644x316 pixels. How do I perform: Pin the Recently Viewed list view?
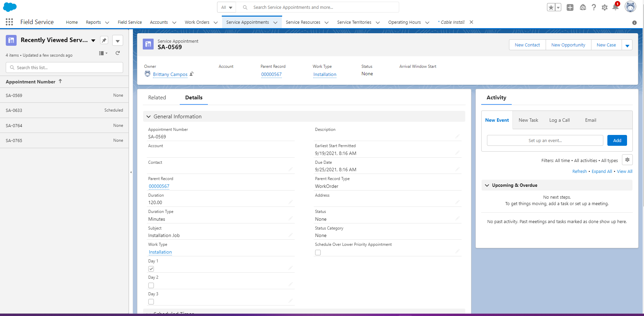tap(104, 40)
